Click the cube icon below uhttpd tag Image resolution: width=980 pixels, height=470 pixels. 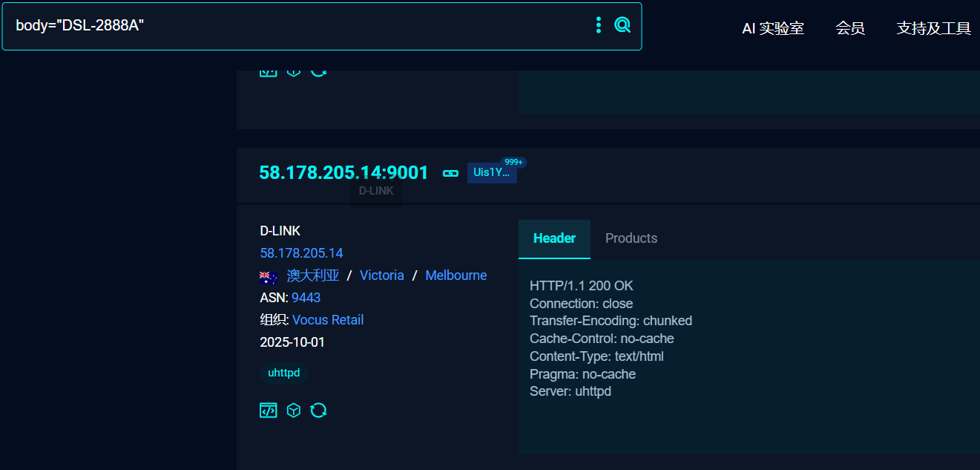tap(294, 411)
